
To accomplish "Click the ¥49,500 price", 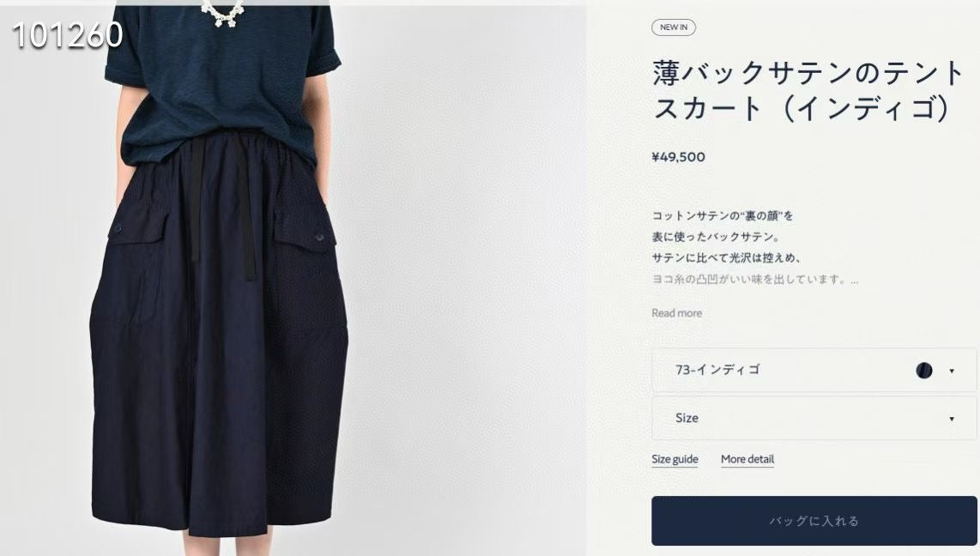I will click(678, 157).
